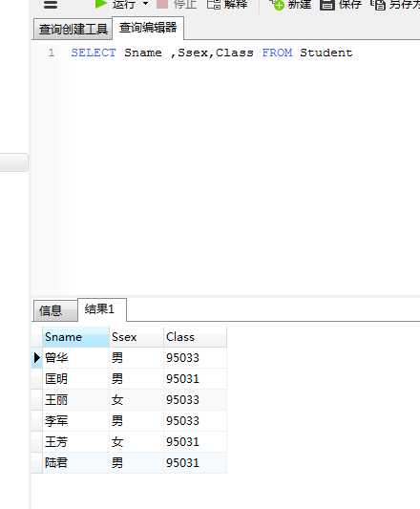Click Ssex cell in 曾华 row
Image resolution: width=420 pixels, height=509 pixels.
[136, 358]
